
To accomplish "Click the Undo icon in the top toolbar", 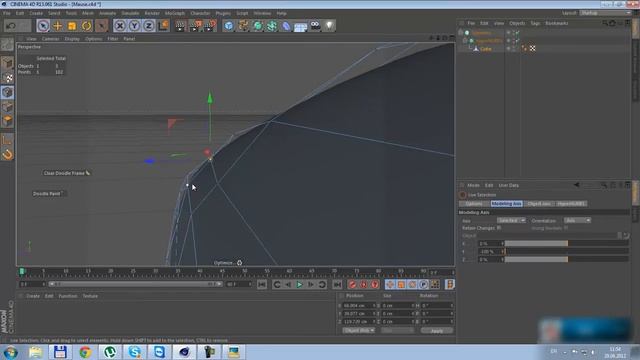I will [x=11, y=26].
